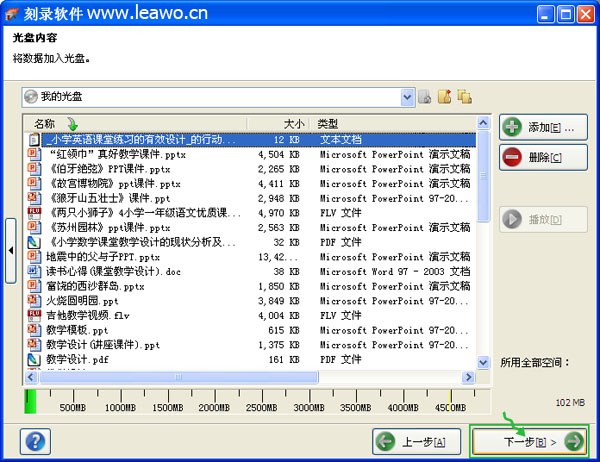
Task: Maximize the 刻录软件 window
Action: 566,15
